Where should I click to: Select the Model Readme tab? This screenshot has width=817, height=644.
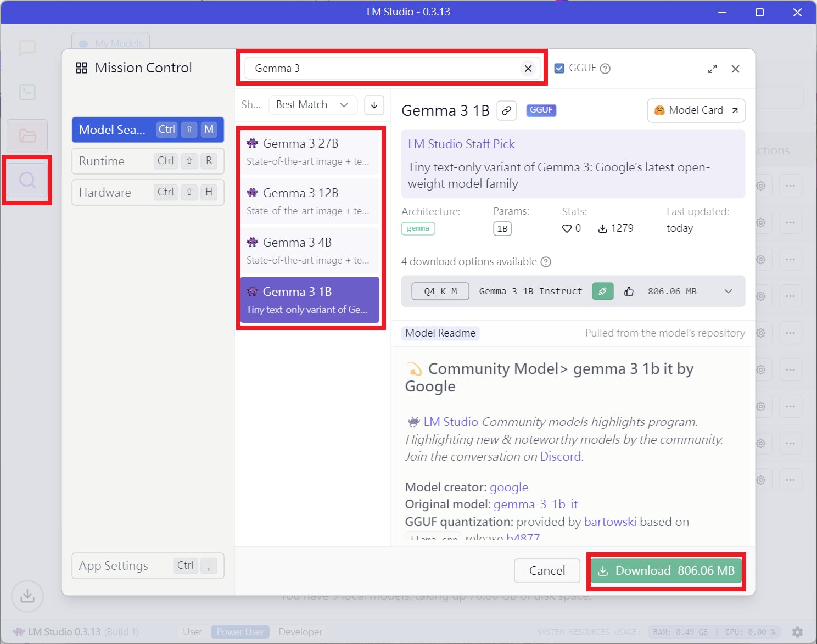pos(440,333)
